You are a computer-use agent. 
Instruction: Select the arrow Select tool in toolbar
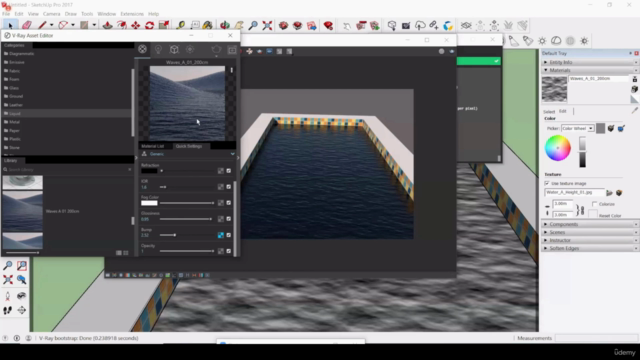(10, 25)
